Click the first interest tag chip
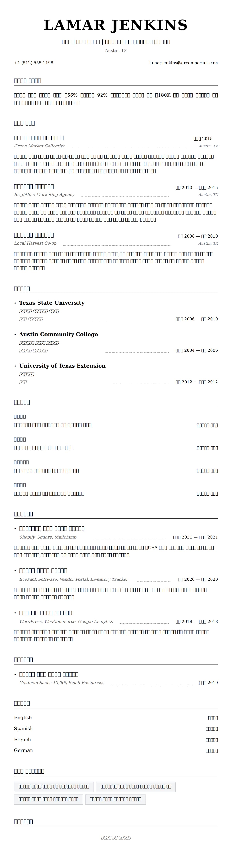 (54, 786)
